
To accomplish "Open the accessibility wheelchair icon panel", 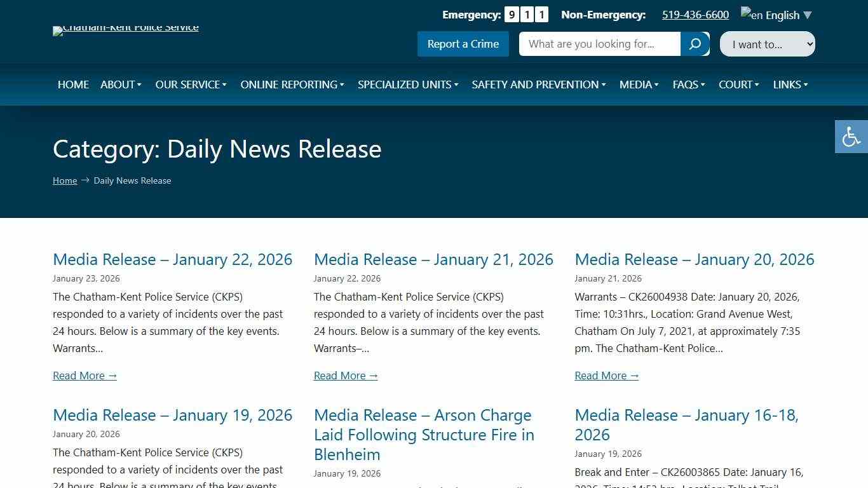I will coord(851,137).
